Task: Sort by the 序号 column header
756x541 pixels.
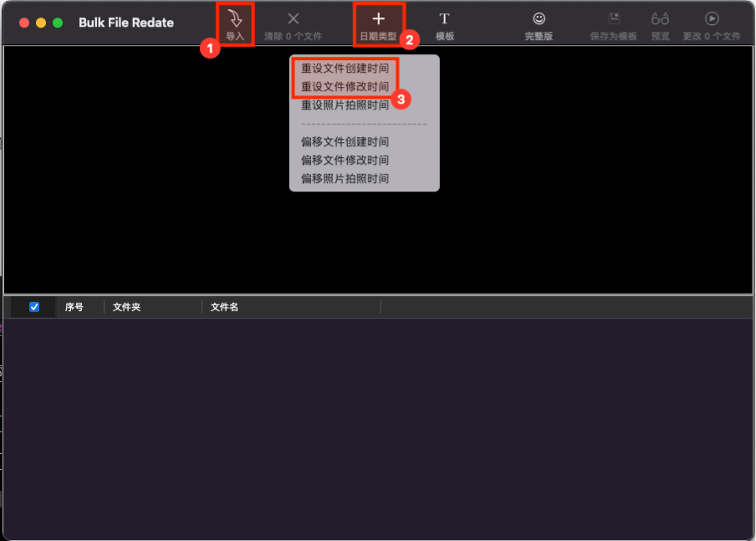Action: (x=74, y=307)
